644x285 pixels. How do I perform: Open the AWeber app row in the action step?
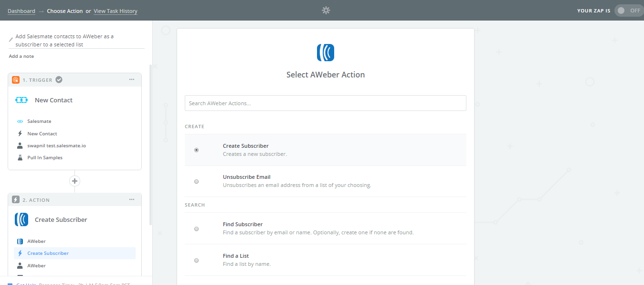(74, 241)
